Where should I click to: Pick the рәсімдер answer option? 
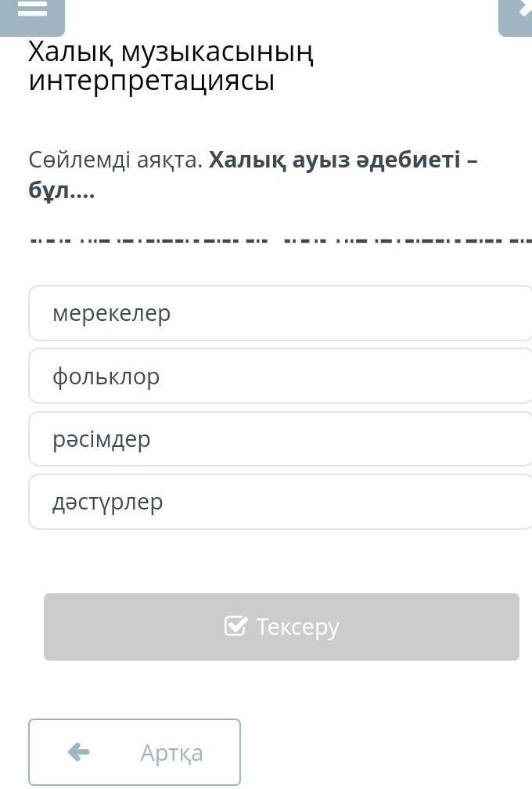[280, 439]
